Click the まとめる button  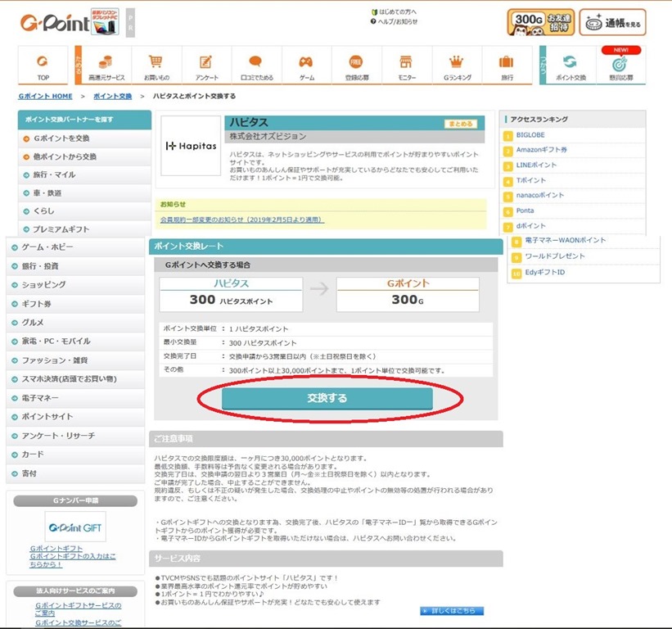(461, 124)
